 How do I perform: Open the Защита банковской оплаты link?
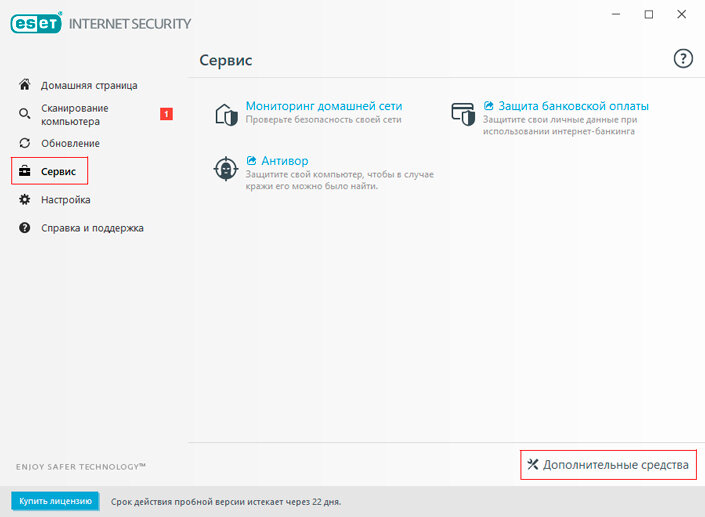(573, 106)
